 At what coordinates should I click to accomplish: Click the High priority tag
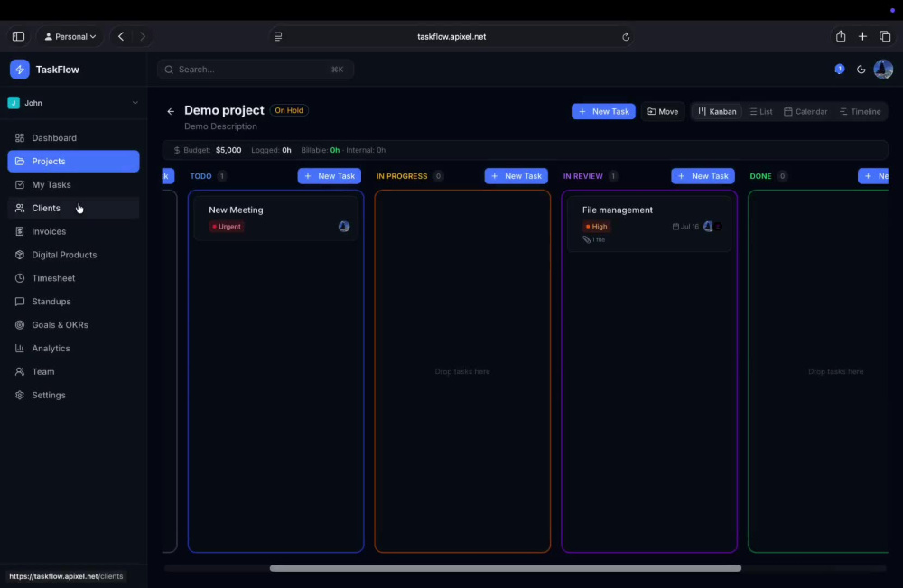pyautogui.click(x=596, y=227)
